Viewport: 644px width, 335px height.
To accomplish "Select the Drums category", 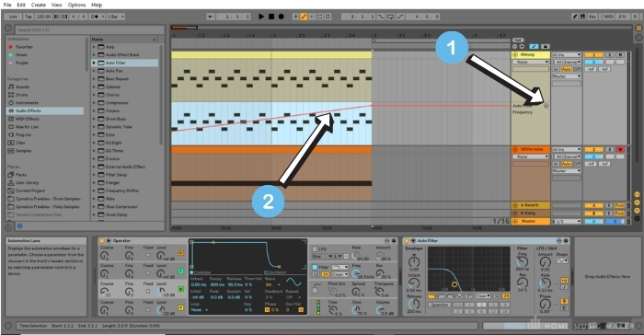I will [x=21, y=95].
